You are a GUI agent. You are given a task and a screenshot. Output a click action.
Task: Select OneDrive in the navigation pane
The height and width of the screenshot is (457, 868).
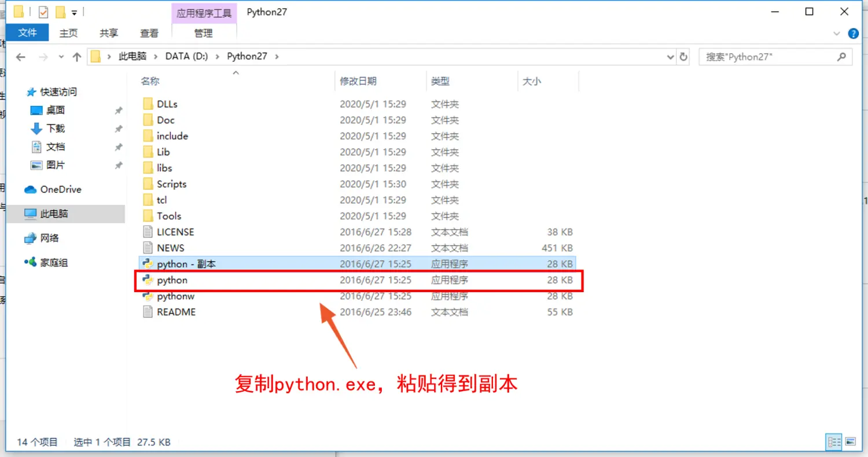point(61,189)
